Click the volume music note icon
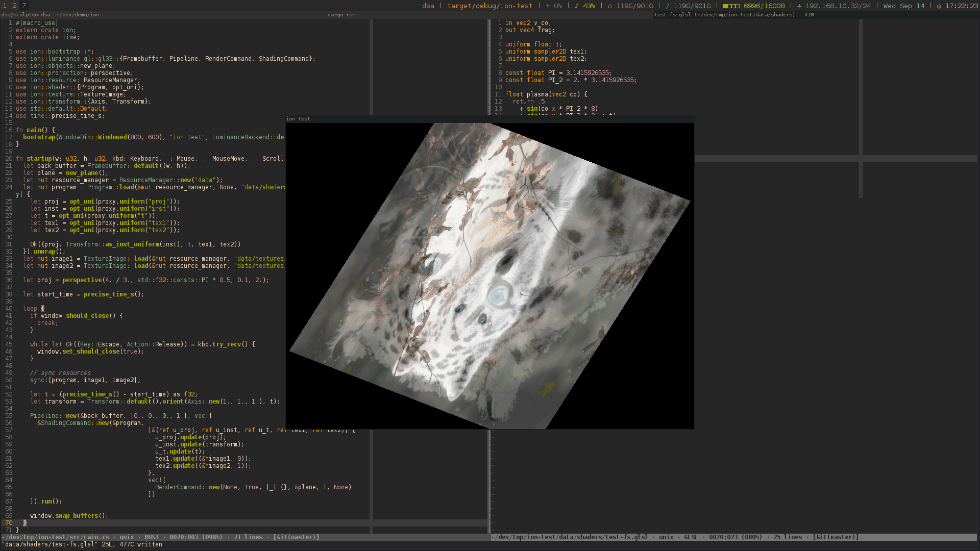Image resolution: width=980 pixels, height=551 pixels. pos(577,6)
